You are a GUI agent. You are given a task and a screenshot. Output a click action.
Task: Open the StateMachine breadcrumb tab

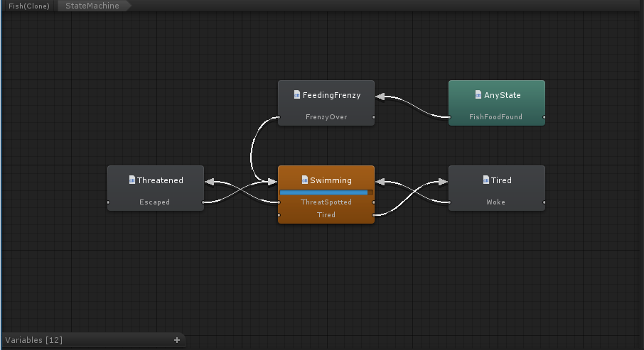pos(92,6)
